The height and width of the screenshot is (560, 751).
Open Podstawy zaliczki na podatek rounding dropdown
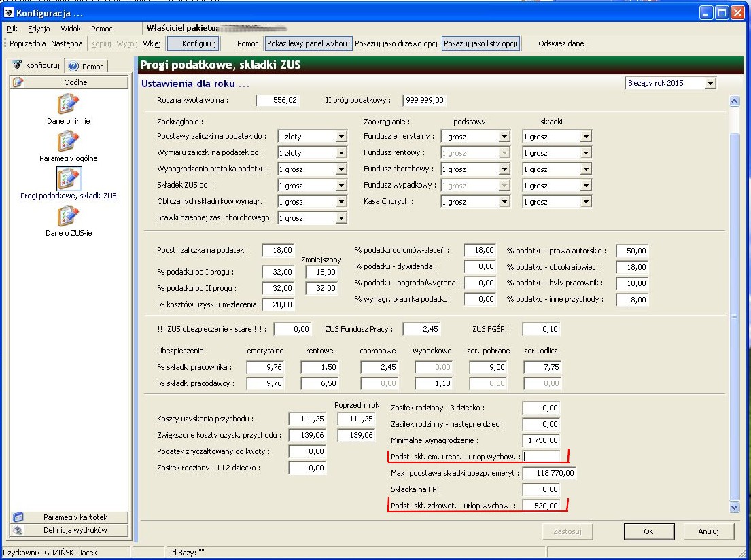tap(341, 137)
